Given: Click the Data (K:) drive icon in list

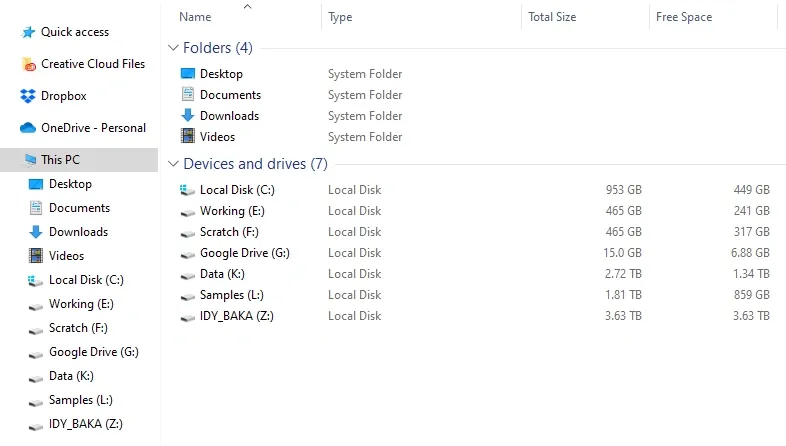Looking at the screenshot, I should (x=187, y=276).
